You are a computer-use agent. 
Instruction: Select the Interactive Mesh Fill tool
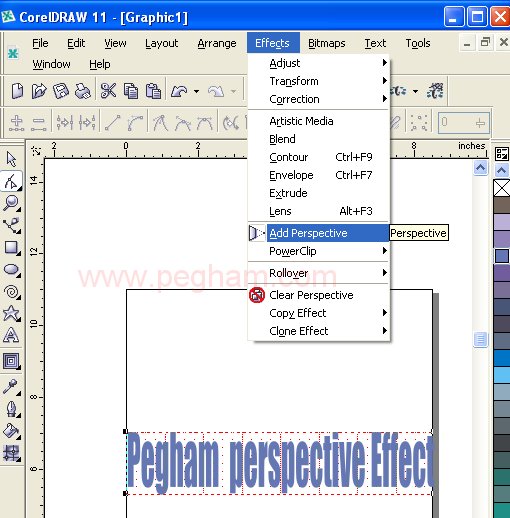11,453
